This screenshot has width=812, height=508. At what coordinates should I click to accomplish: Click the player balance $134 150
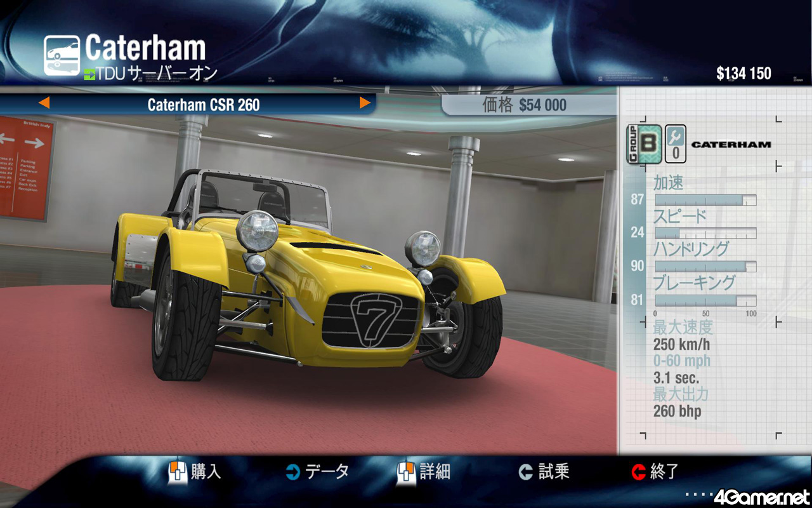pyautogui.click(x=743, y=74)
